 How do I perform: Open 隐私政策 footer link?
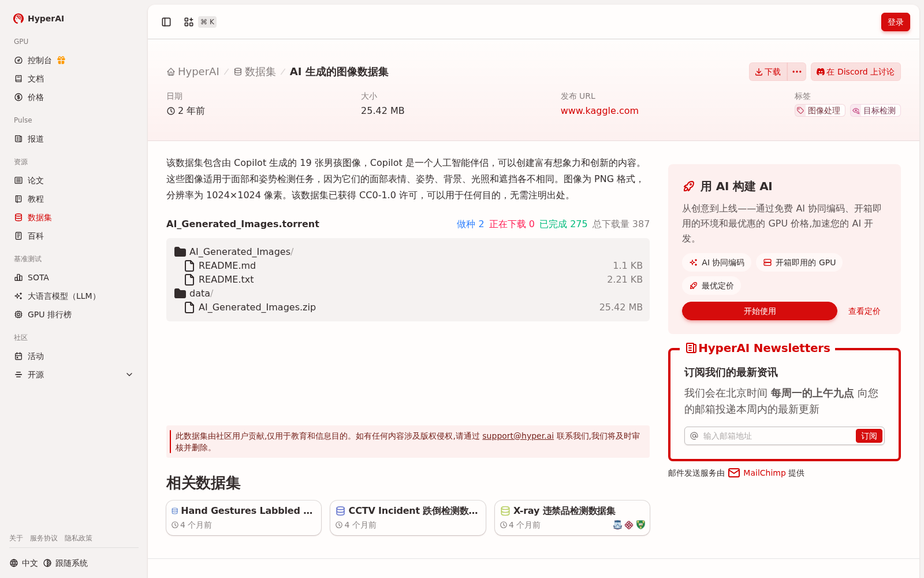pyautogui.click(x=79, y=538)
